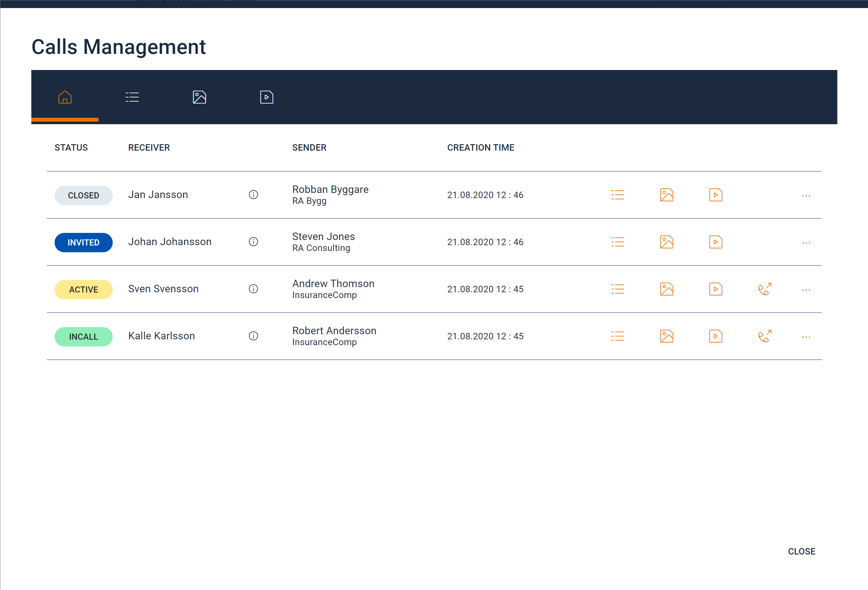Click the CREATION TIME column header
This screenshot has height=590, width=868.
(x=480, y=147)
